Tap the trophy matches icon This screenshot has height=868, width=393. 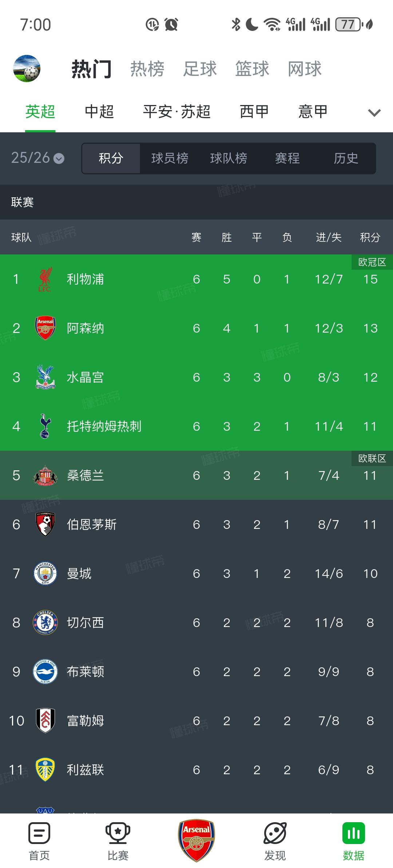[x=118, y=833]
